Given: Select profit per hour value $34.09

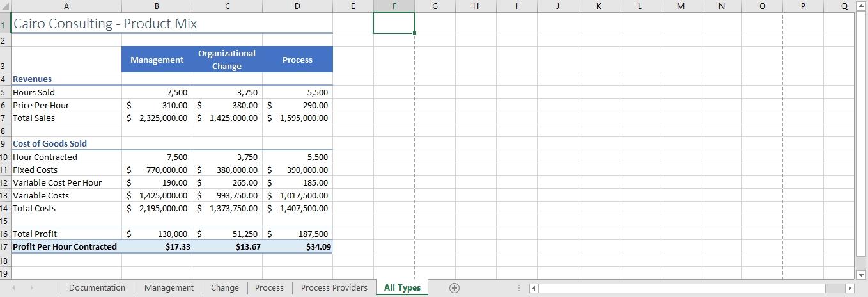Looking at the screenshot, I should pyautogui.click(x=297, y=246).
